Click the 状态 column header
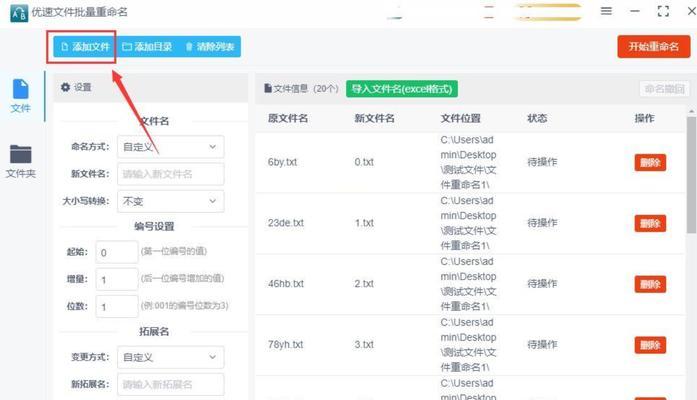Image resolution: width=697 pixels, height=400 pixels. click(x=537, y=119)
